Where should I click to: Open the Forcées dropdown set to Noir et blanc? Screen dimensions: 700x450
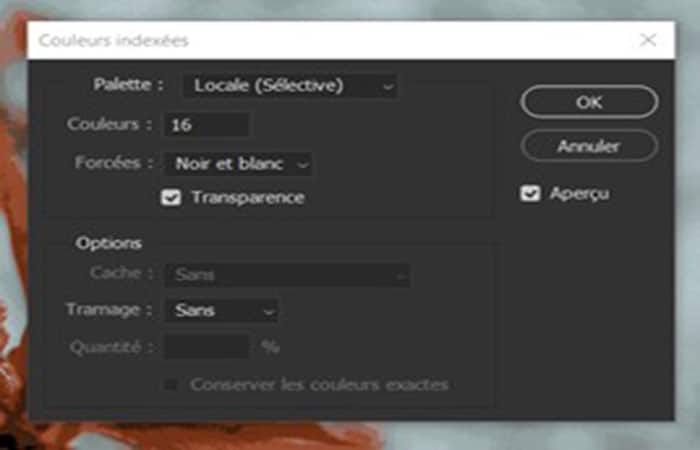[238, 164]
